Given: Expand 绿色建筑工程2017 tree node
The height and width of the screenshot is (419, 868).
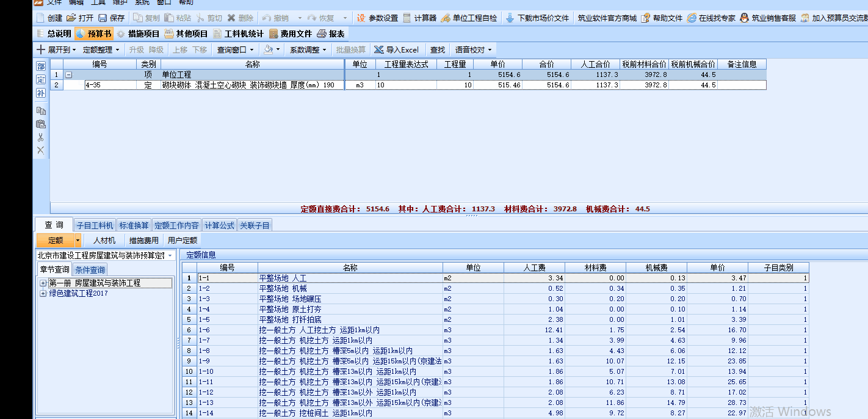Looking at the screenshot, I should click(x=43, y=294).
